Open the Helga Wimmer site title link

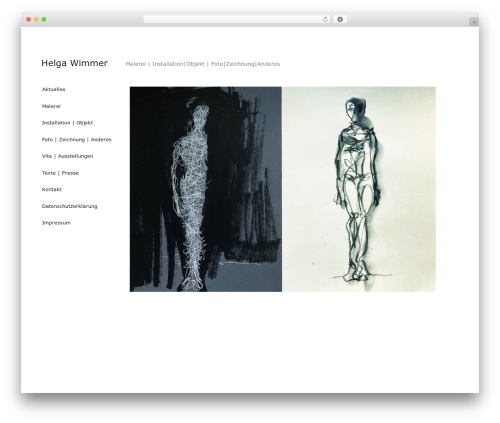click(x=74, y=63)
